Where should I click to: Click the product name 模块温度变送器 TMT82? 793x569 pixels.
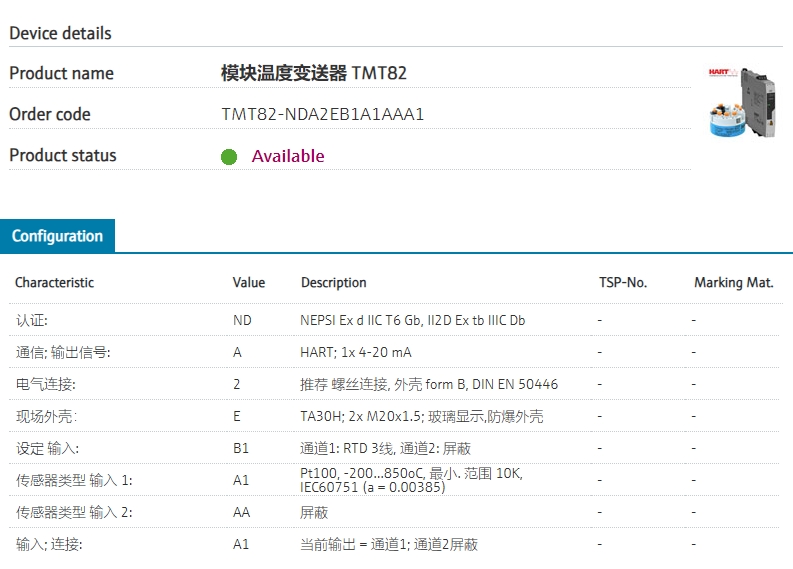pos(314,73)
